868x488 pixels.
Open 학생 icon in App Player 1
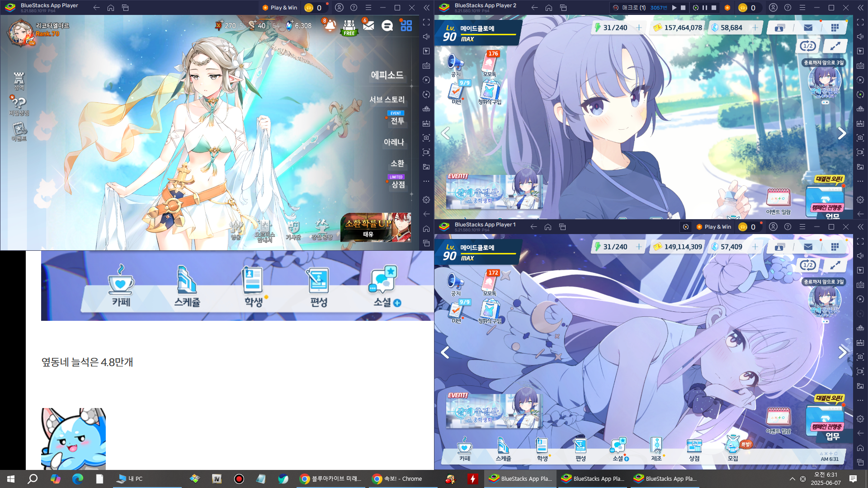point(542,450)
